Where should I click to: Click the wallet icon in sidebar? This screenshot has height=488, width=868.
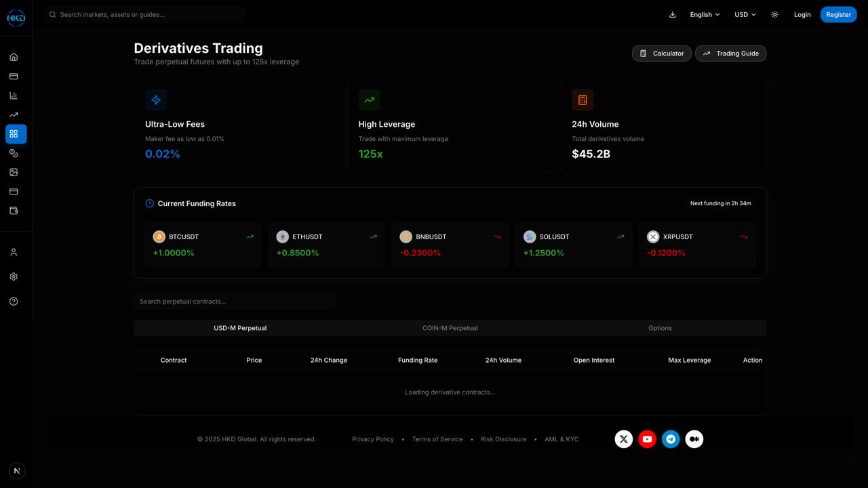(x=14, y=211)
